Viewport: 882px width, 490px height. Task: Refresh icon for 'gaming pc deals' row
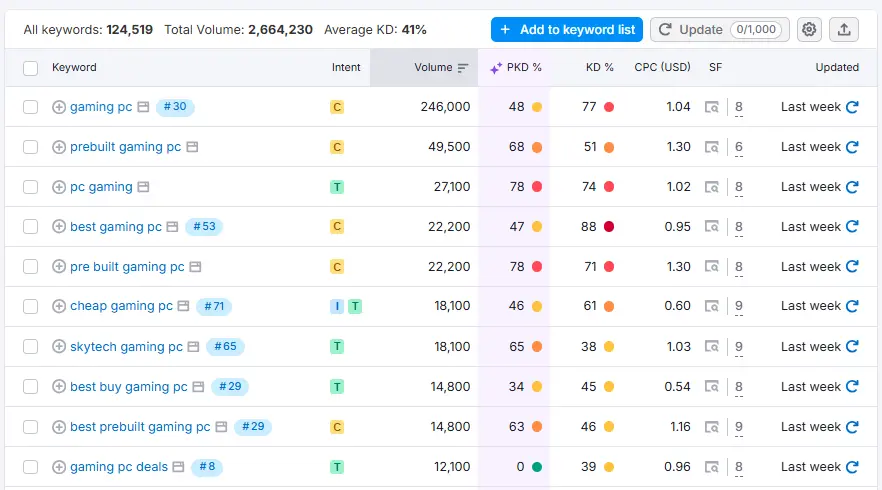coord(852,467)
